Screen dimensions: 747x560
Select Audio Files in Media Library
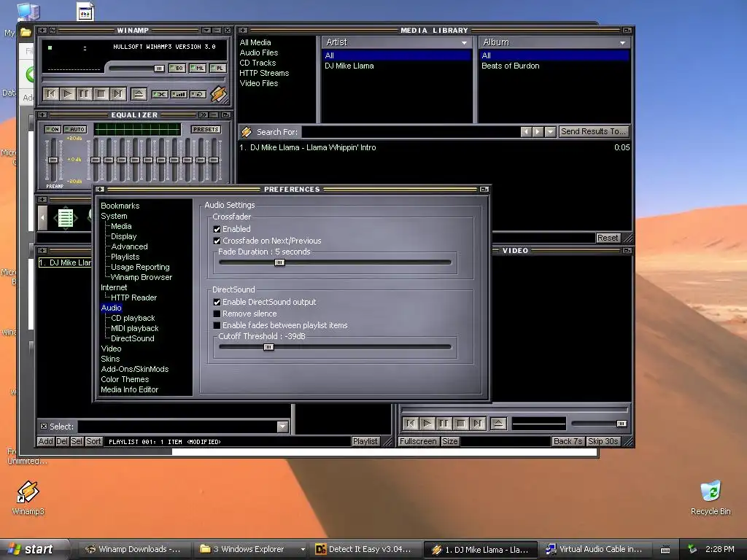[259, 52]
